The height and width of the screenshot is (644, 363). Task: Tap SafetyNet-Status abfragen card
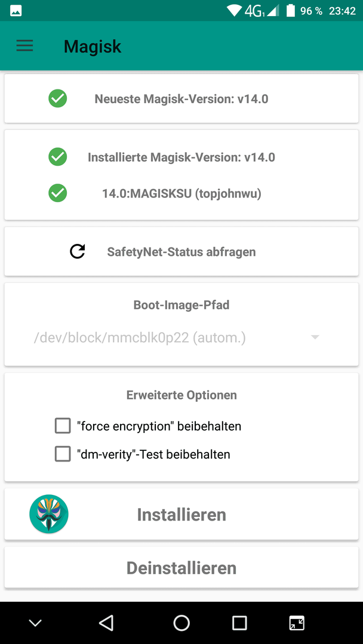(181, 252)
